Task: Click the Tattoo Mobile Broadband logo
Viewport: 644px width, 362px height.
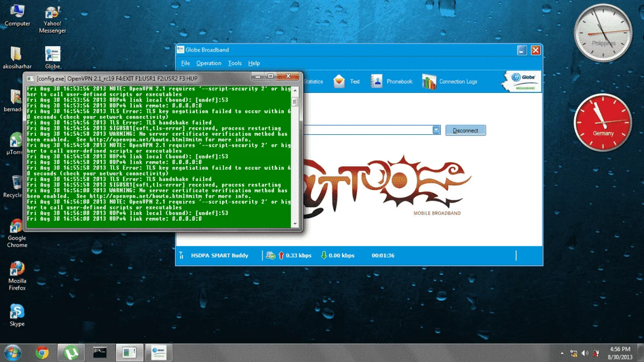Action: click(386, 187)
